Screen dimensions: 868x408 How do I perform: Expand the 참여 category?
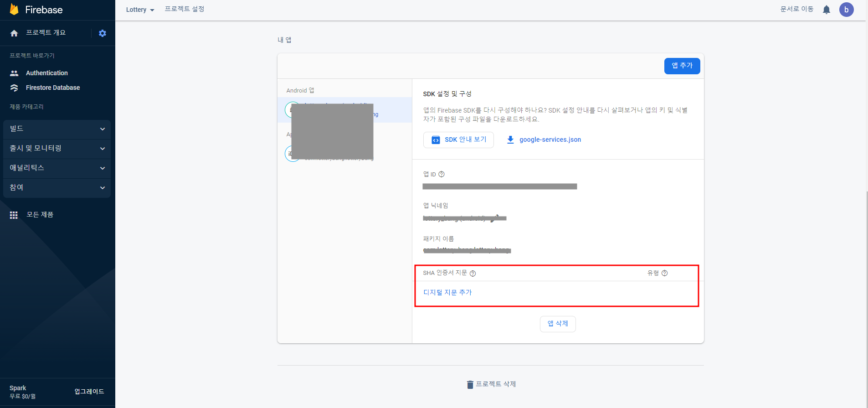[57, 188]
